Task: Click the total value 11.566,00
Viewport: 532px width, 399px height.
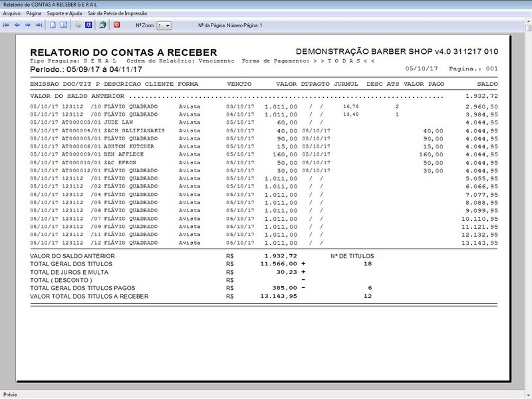Action: (x=279, y=263)
